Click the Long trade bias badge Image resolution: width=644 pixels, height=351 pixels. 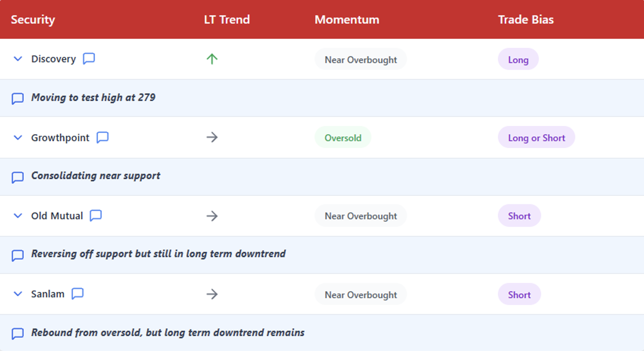tap(518, 59)
